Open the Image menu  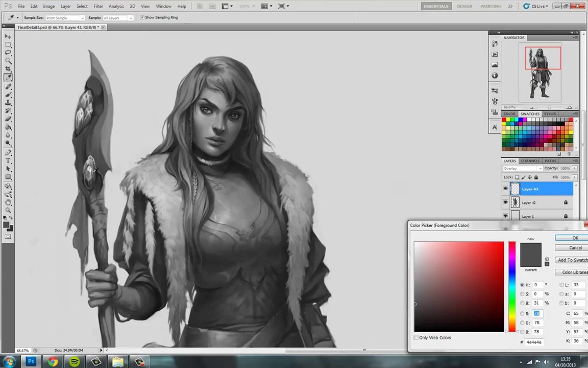click(x=49, y=6)
